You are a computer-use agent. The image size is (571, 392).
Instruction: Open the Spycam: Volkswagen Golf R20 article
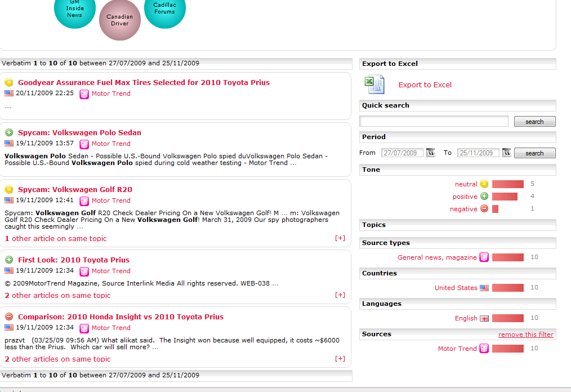(x=75, y=189)
